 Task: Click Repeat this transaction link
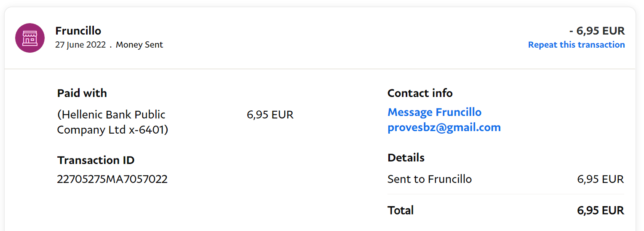click(x=576, y=45)
